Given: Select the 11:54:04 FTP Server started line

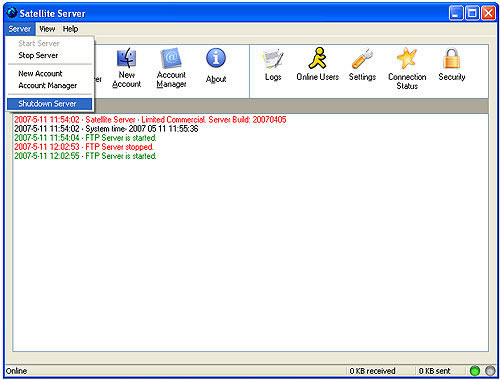Looking at the screenshot, I should (85, 138).
